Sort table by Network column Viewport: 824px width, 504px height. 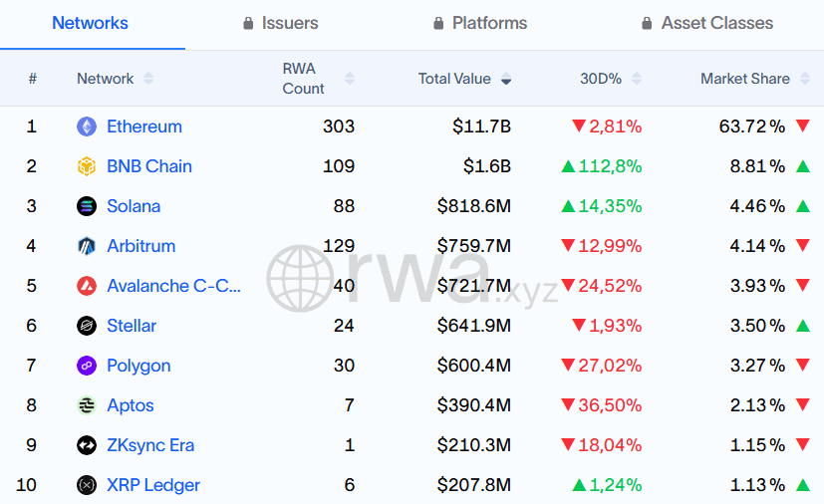(x=148, y=79)
